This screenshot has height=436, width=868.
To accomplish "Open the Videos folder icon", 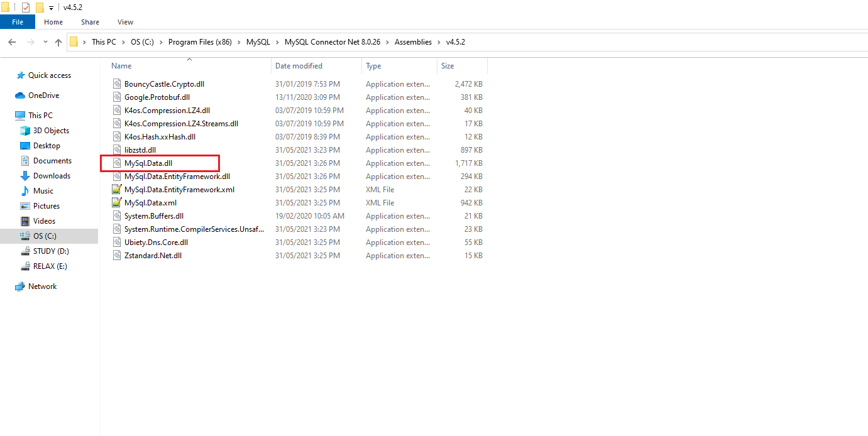I will click(x=25, y=221).
